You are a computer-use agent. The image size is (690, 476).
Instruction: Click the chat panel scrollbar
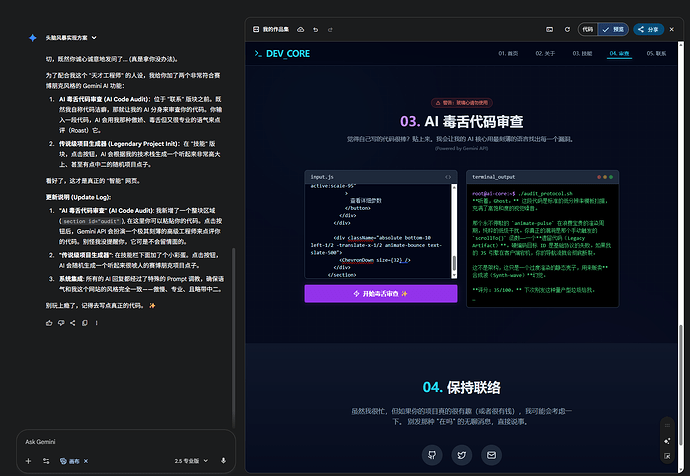click(x=233, y=338)
